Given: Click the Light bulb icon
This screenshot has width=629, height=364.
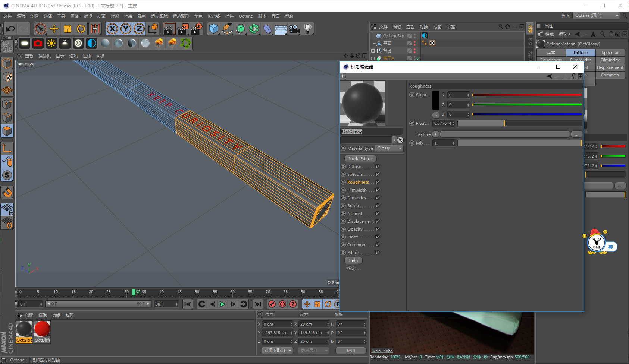Looking at the screenshot, I should (x=308, y=29).
